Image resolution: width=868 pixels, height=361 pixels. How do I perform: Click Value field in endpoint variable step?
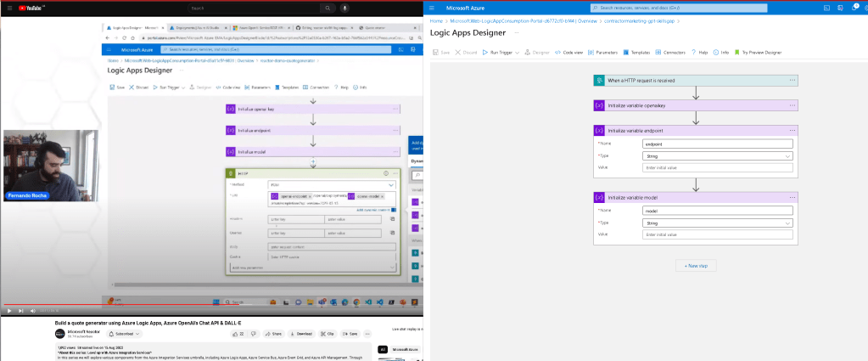[718, 167]
